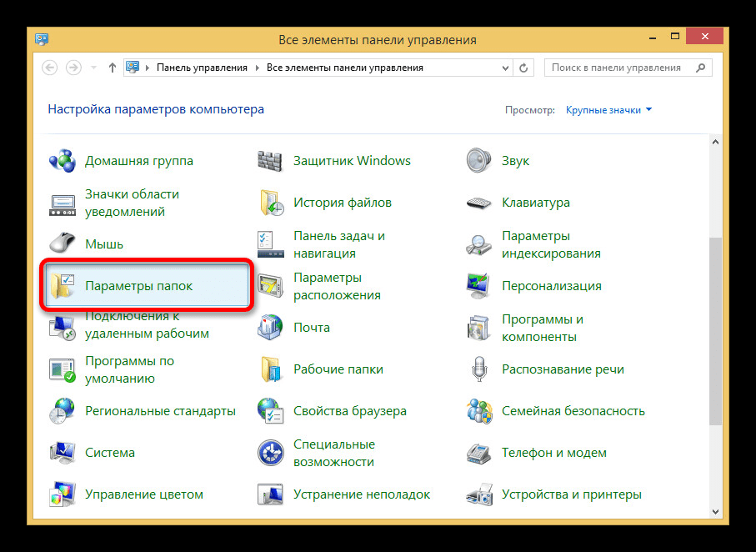This screenshot has width=756, height=552.
Task: Click the Звук speaker icon
Action: pyautogui.click(x=479, y=161)
